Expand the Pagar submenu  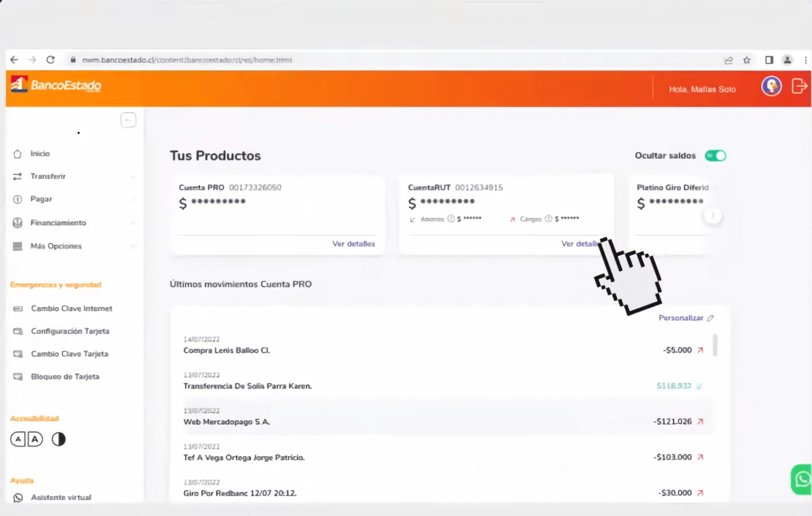point(133,199)
